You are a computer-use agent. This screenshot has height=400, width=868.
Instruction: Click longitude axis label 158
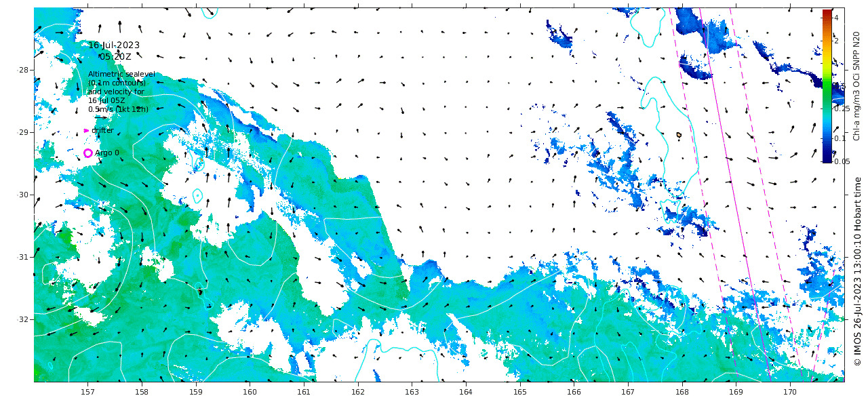pos(141,392)
